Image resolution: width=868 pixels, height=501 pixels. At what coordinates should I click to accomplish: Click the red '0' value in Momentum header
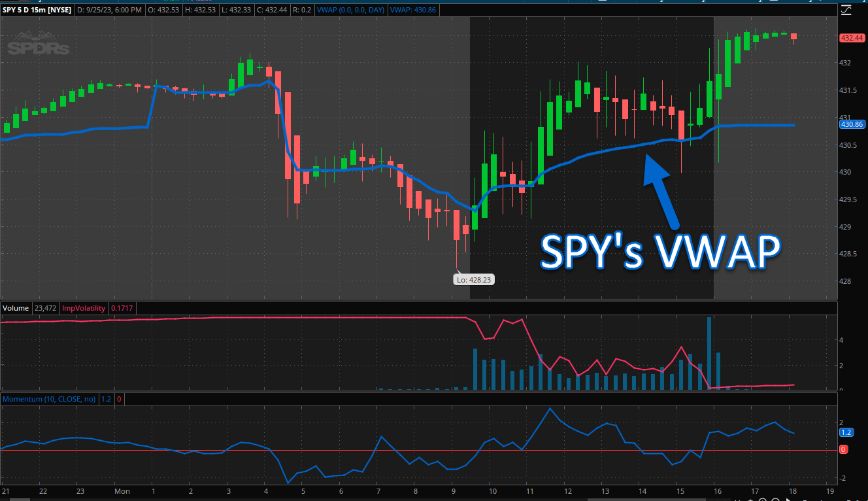click(x=119, y=398)
